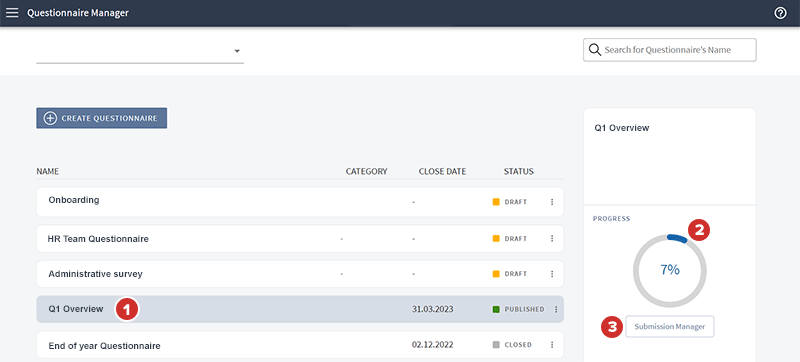Select the Onboarding questionnaire row
Image resolution: width=800 pixels, height=362 pixels.
click(x=300, y=202)
